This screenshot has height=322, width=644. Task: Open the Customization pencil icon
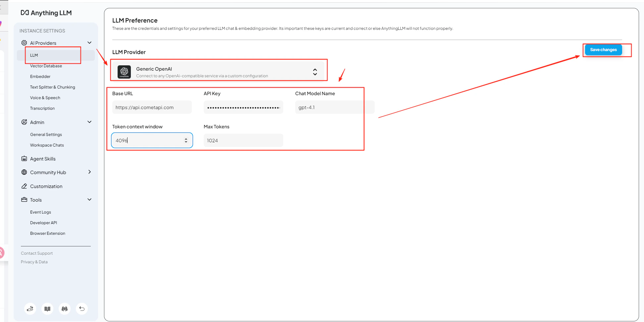[x=24, y=186]
